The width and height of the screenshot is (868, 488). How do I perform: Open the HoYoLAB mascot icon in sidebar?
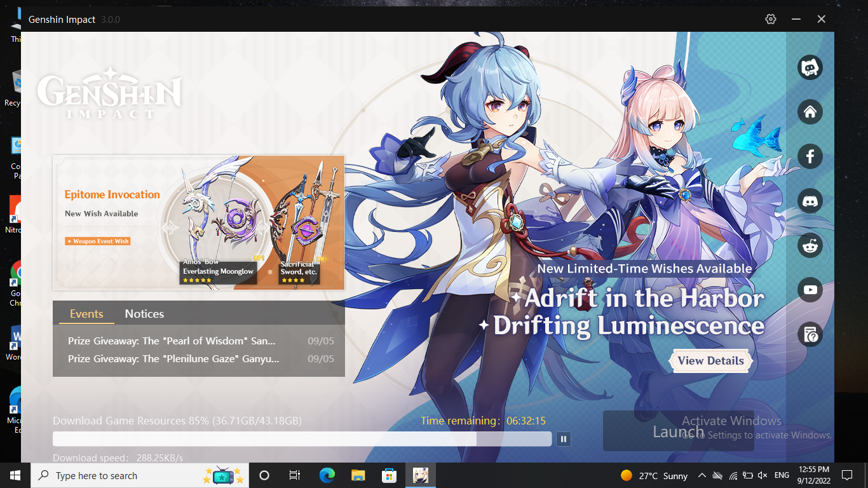(x=810, y=67)
